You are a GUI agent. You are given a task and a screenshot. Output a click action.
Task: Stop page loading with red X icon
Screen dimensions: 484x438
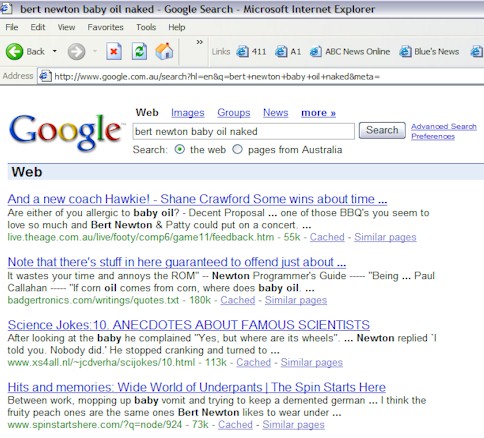tap(114, 52)
